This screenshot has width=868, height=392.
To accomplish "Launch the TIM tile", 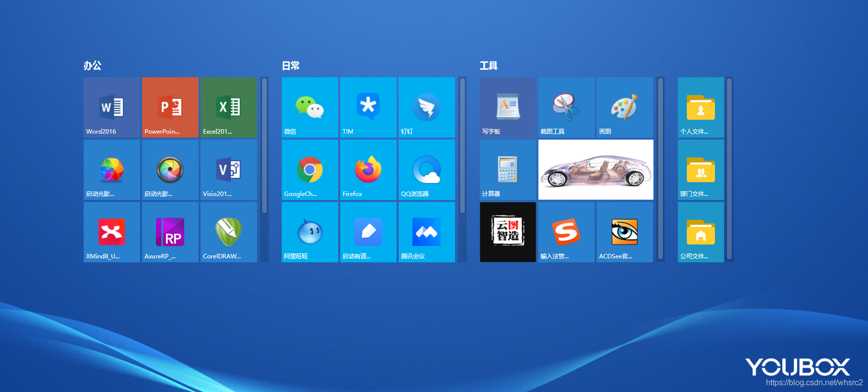I will (368, 107).
